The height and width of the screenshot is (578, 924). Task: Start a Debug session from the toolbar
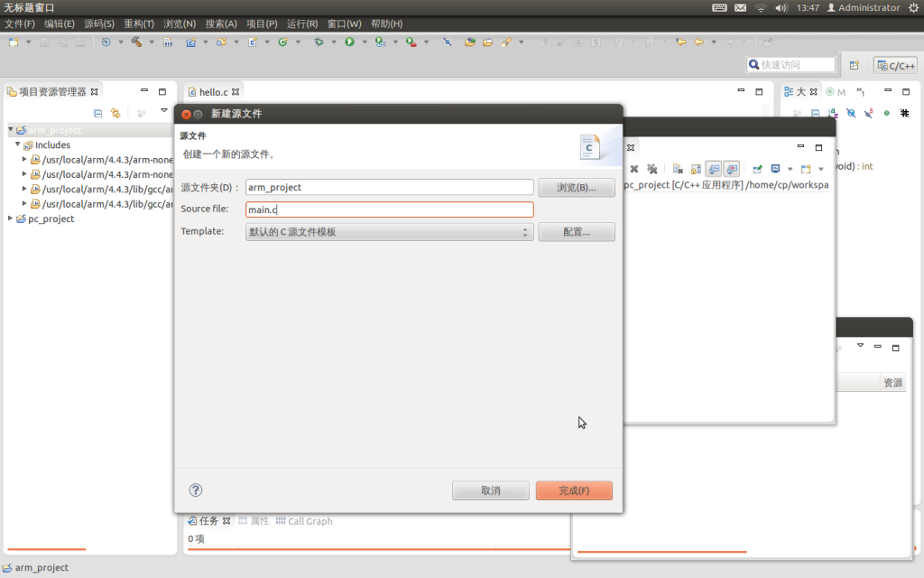[x=318, y=42]
